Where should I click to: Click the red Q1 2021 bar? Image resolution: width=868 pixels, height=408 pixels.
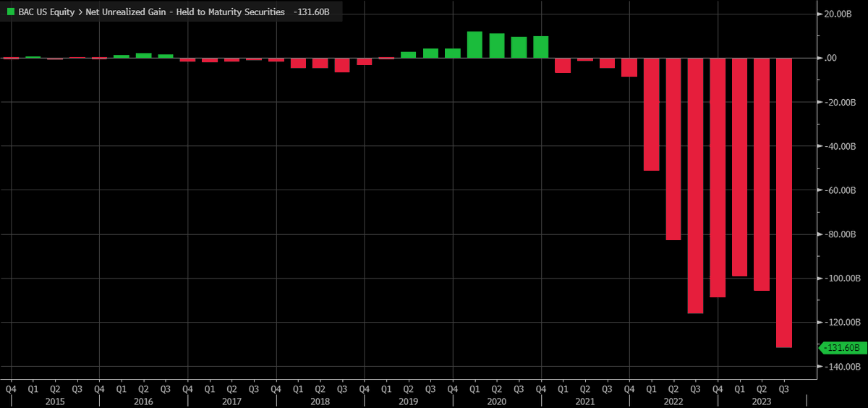click(563, 66)
